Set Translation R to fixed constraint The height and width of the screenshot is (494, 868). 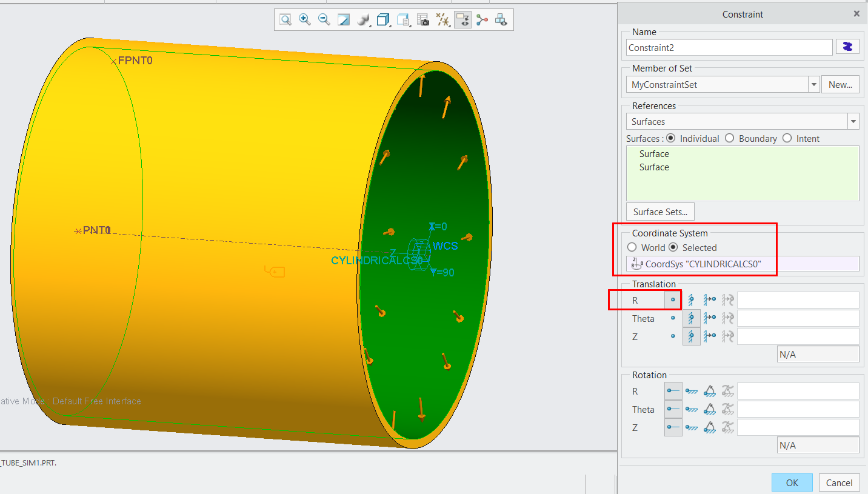pyautogui.click(x=692, y=299)
